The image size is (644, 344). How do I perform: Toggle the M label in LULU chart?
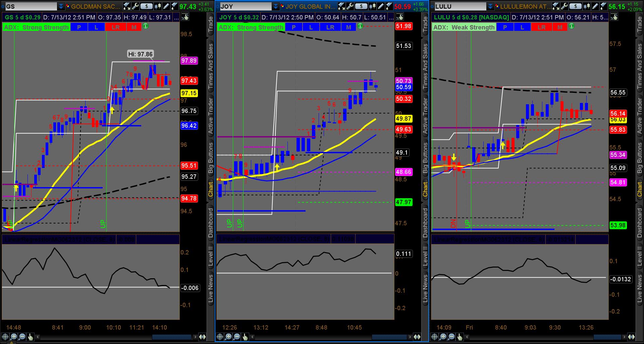tap(560, 27)
